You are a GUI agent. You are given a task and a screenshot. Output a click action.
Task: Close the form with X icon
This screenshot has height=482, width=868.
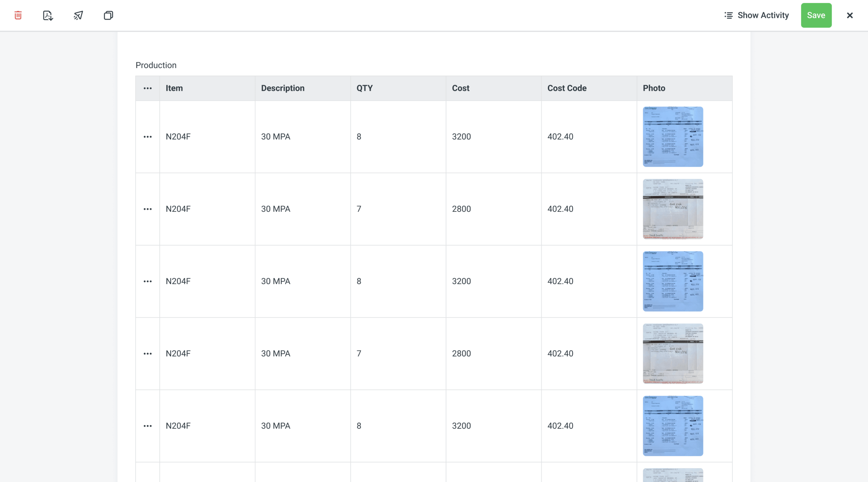(x=850, y=15)
